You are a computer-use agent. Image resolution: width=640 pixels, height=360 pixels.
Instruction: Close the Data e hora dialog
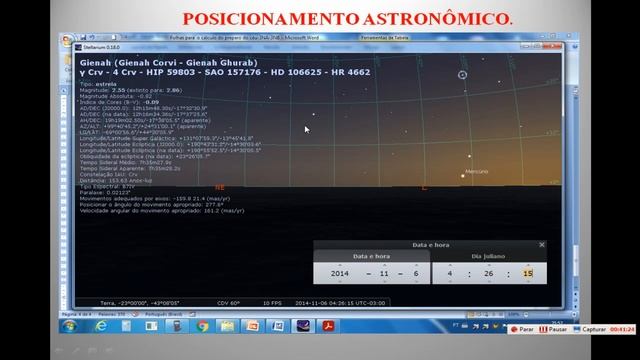542,245
